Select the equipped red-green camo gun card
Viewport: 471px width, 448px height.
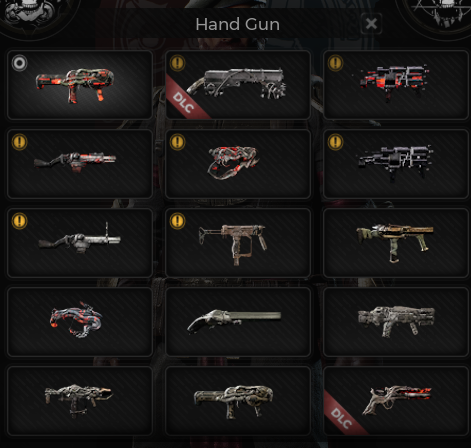pyautogui.click(x=80, y=85)
